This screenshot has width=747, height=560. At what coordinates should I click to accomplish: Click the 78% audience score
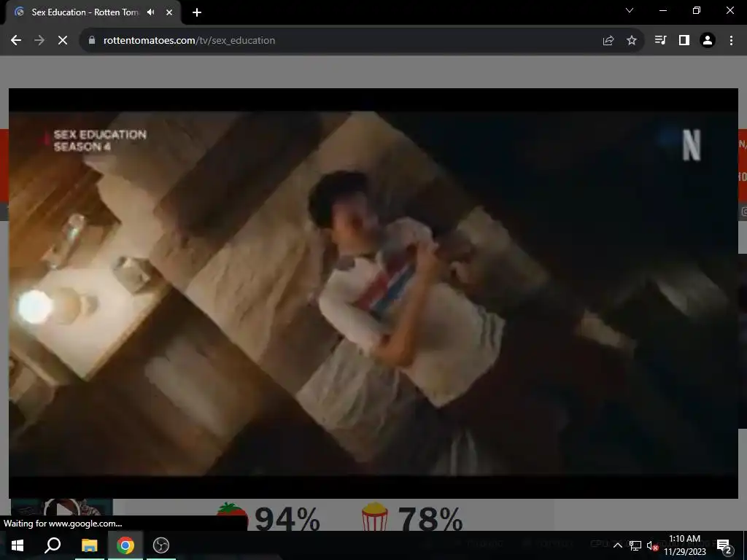point(430,518)
